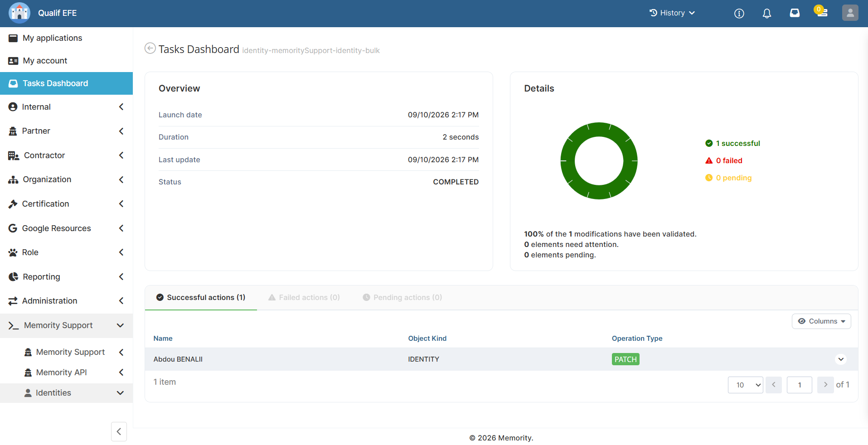Click the green PATCH badge
The width and height of the screenshot is (868, 445).
626,359
